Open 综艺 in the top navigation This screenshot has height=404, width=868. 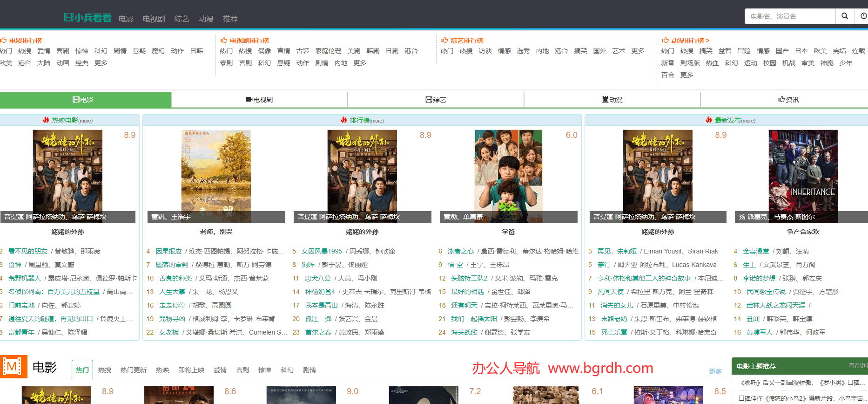tap(182, 19)
